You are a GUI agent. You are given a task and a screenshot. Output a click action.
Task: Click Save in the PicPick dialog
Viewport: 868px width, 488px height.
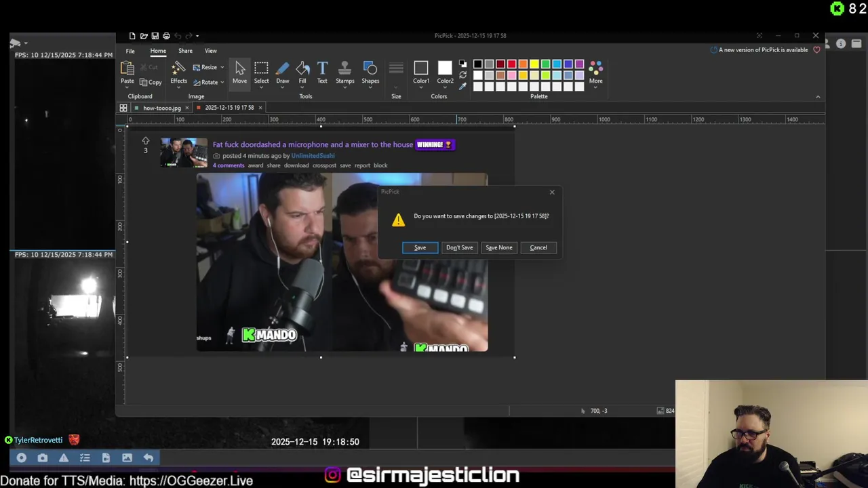(x=420, y=247)
